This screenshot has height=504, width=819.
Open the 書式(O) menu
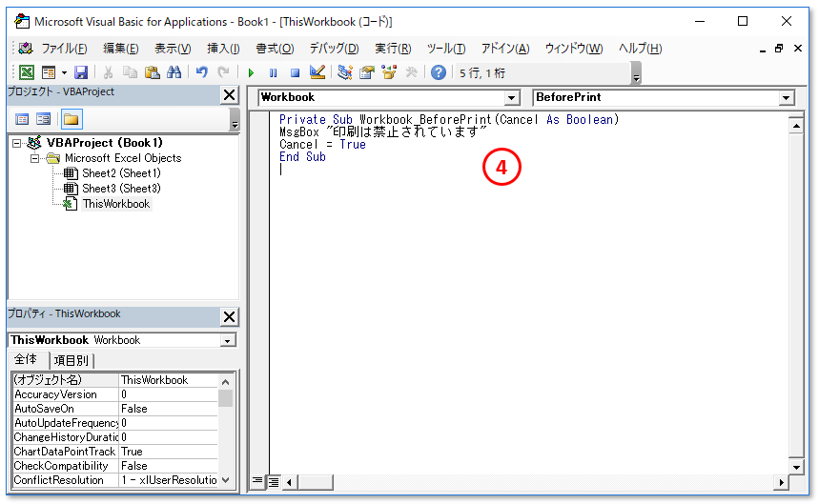[275, 49]
